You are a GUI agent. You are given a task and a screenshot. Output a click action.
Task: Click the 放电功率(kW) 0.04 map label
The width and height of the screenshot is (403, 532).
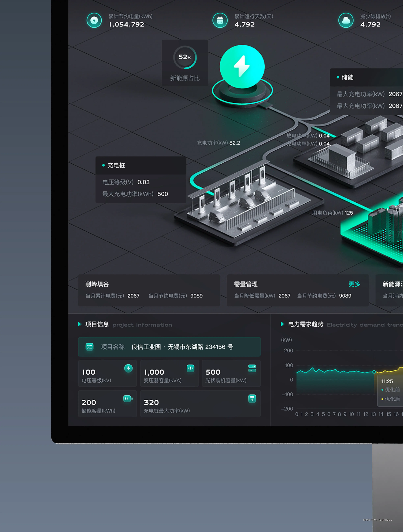[308, 136]
